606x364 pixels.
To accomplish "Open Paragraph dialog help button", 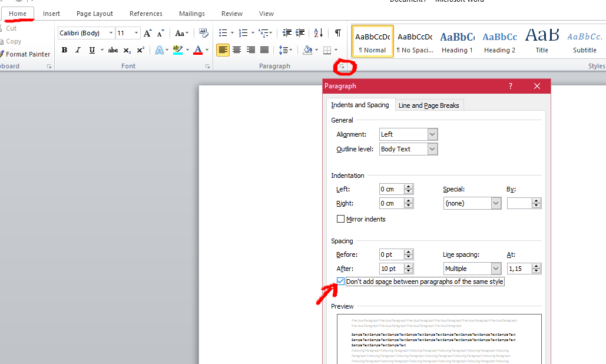I will click(511, 86).
